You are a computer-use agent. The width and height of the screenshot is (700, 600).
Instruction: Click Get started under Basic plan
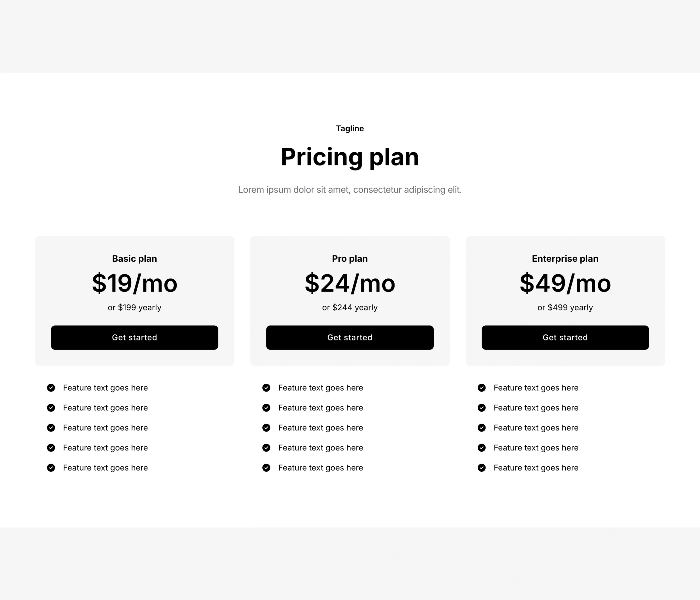pyautogui.click(x=135, y=337)
